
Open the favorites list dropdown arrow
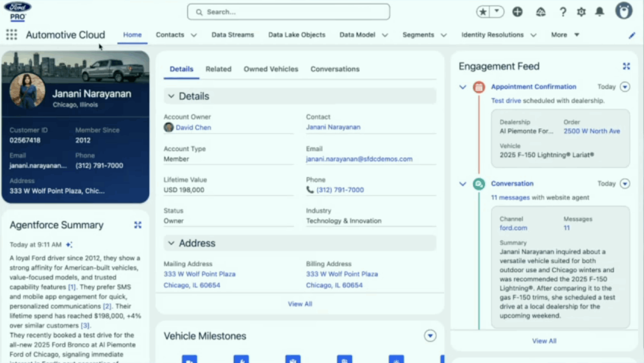(497, 11)
